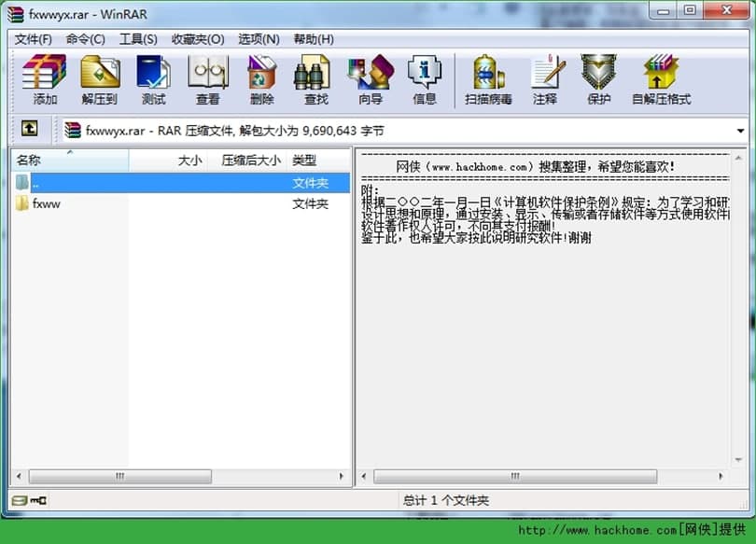Click the 删除 (Delete) icon

click(262, 78)
